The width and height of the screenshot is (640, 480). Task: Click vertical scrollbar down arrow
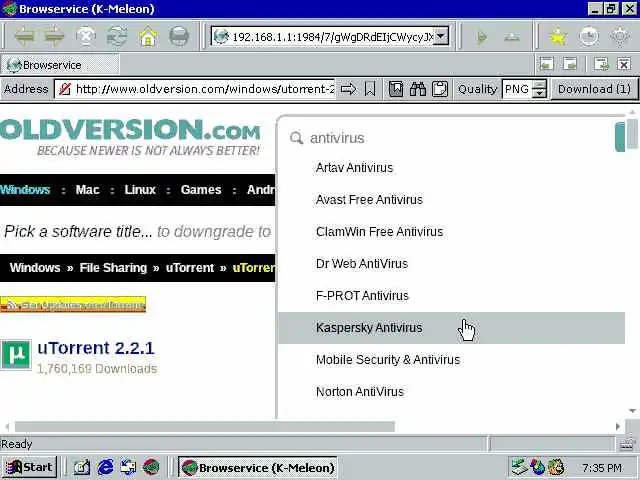coord(632,411)
